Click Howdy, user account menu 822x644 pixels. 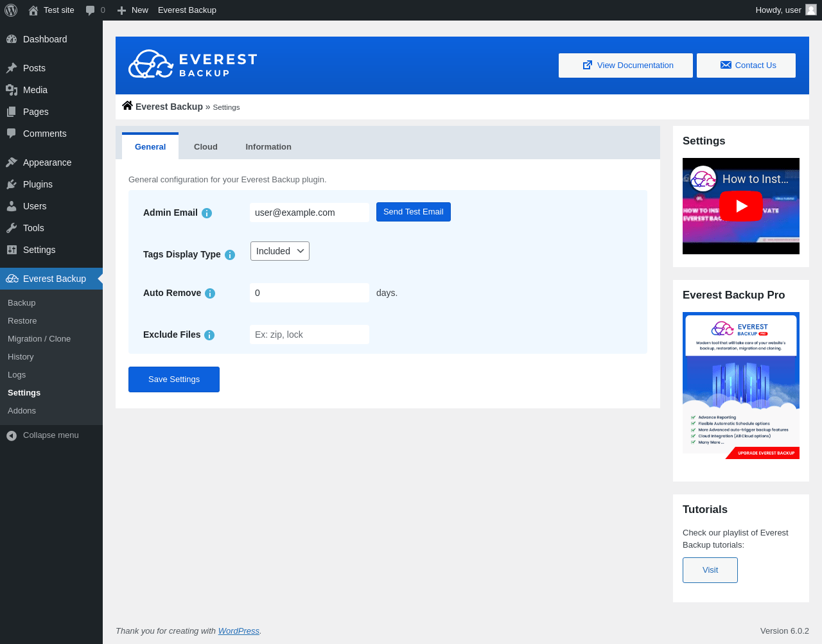(786, 10)
